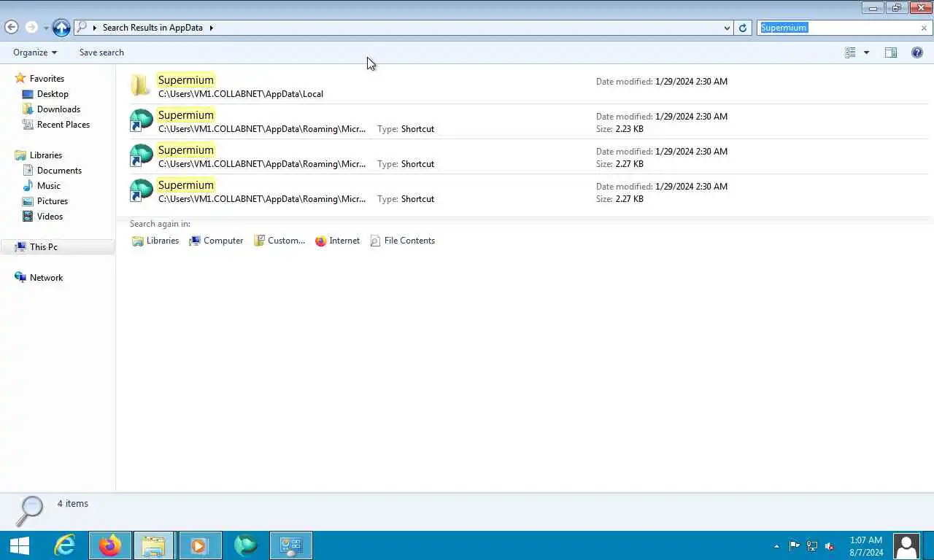Image resolution: width=934 pixels, height=560 pixels.
Task: Expand the arrow after Search Results in AppData
Action: [211, 28]
